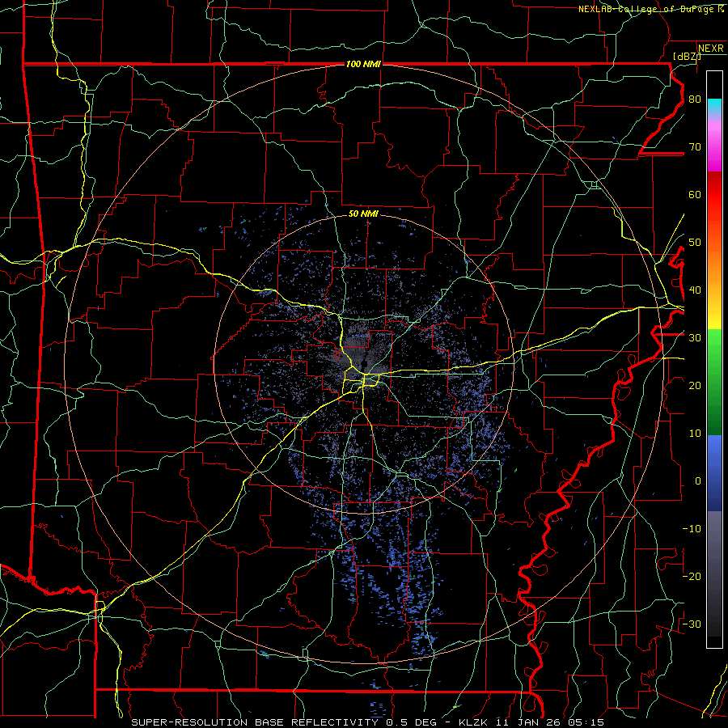Image resolution: width=728 pixels, height=728 pixels.
Task: Click the "70" tick label on the dBZ scale
Action: [x=695, y=147]
